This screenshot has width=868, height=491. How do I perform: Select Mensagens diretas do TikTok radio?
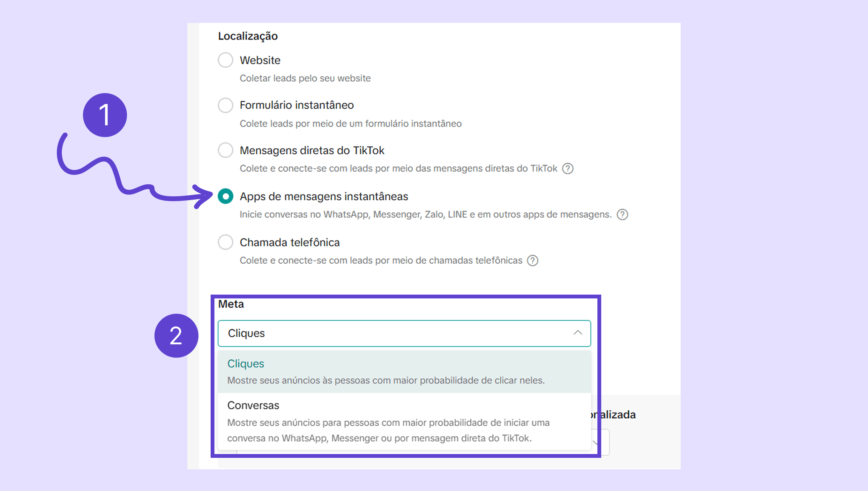(225, 150)
